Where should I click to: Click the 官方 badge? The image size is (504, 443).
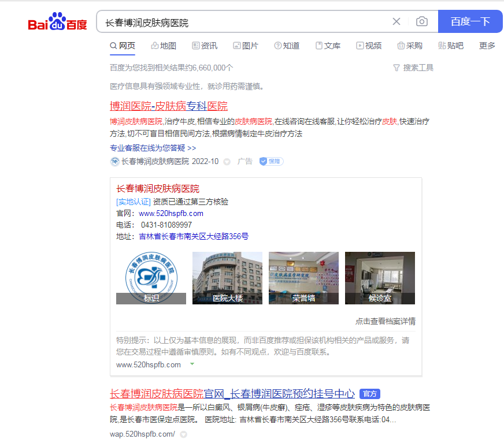coord(370,394)
